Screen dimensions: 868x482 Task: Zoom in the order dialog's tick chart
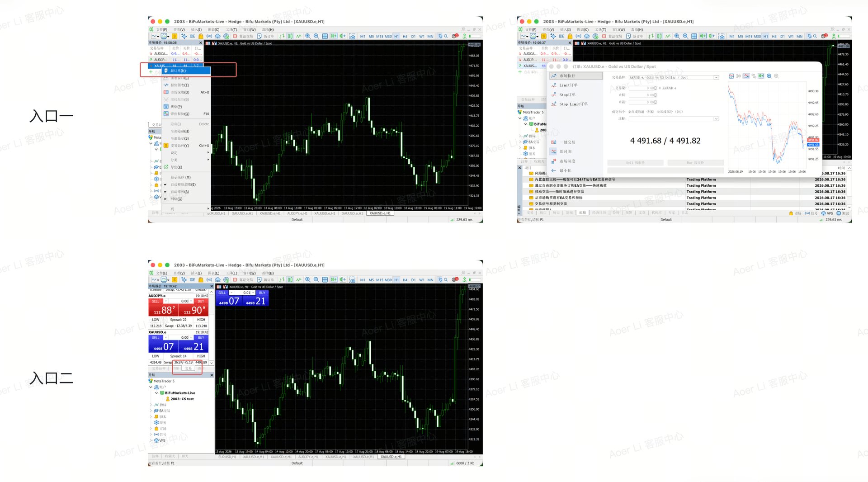769,76
